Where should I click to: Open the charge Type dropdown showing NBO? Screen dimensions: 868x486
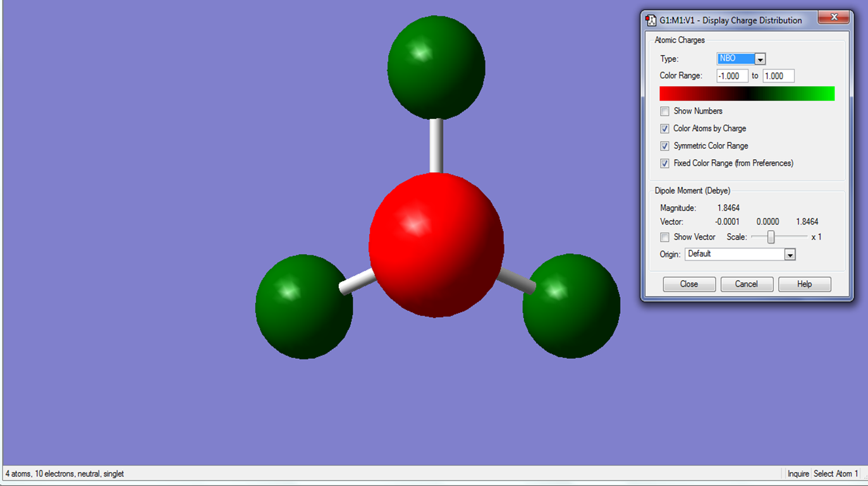[760, 59]
